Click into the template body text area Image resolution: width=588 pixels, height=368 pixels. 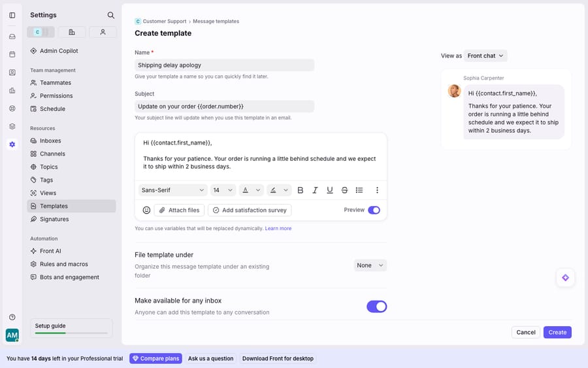pos(261,156)
